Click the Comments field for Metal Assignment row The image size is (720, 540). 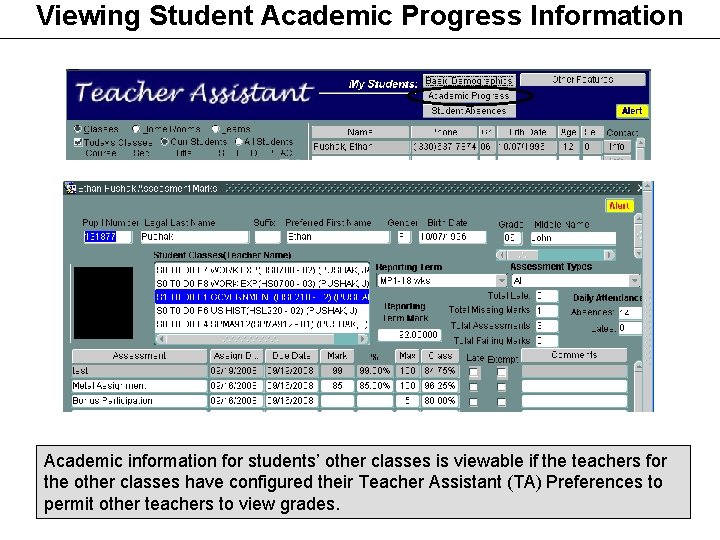[574, 386]
